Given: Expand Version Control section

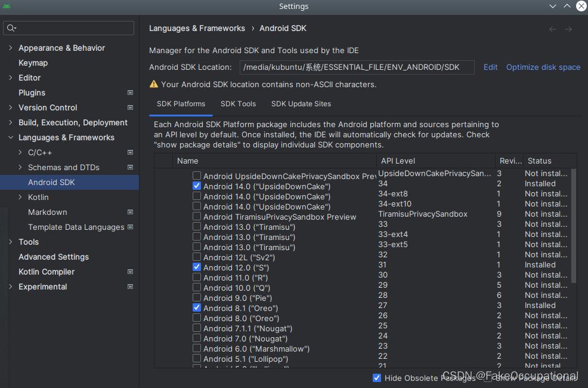Looking at the screenshot, I should 11,107.
